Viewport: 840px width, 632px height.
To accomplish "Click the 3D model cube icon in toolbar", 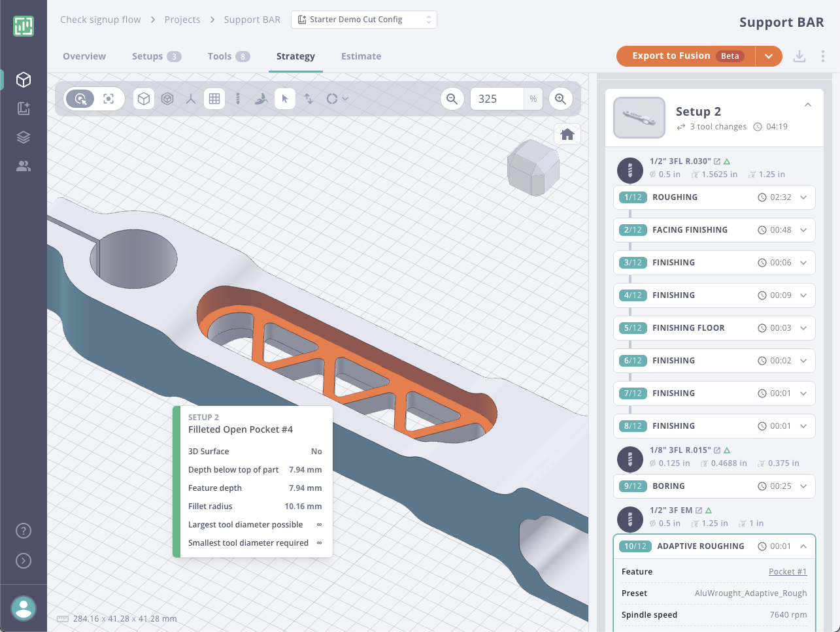I will pyautogui.click(x=143, y=99).
